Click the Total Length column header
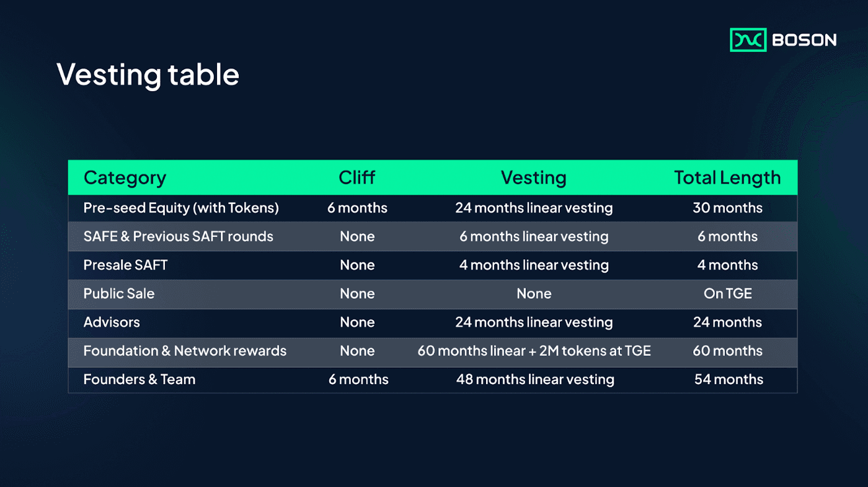The image size is (868, 487). [x=727, y=178]
